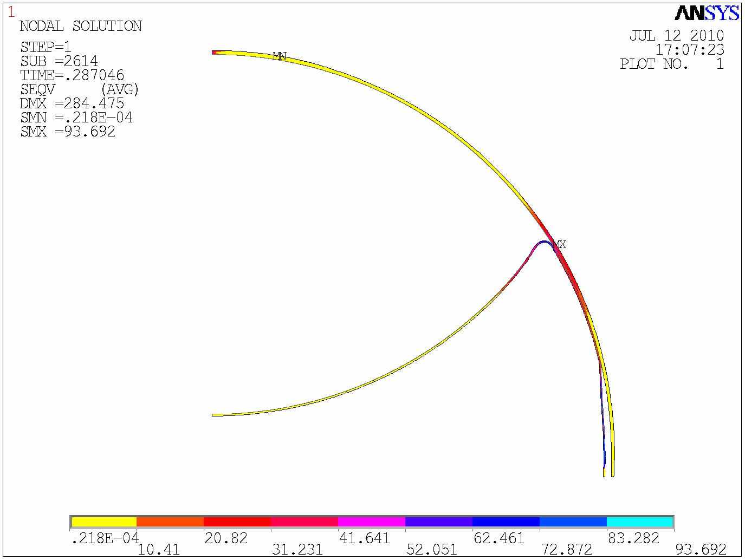Click the TIME=.287046 label
745x560 pixels.
[x=72, y=75]
